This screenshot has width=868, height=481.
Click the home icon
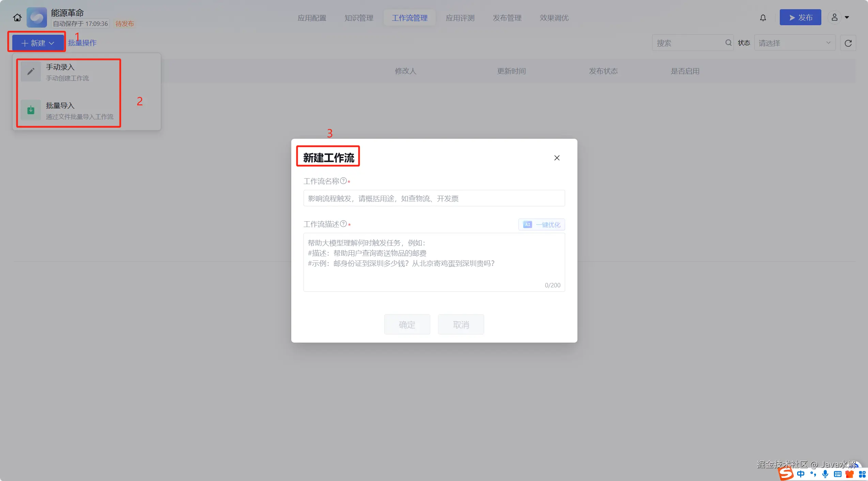pos(17,18)
